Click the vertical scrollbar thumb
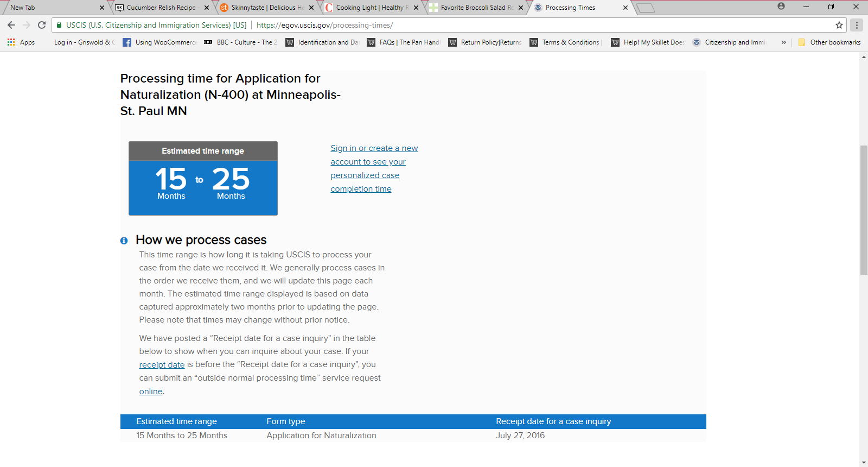This screenshot has height=467, width=868. 864,210
